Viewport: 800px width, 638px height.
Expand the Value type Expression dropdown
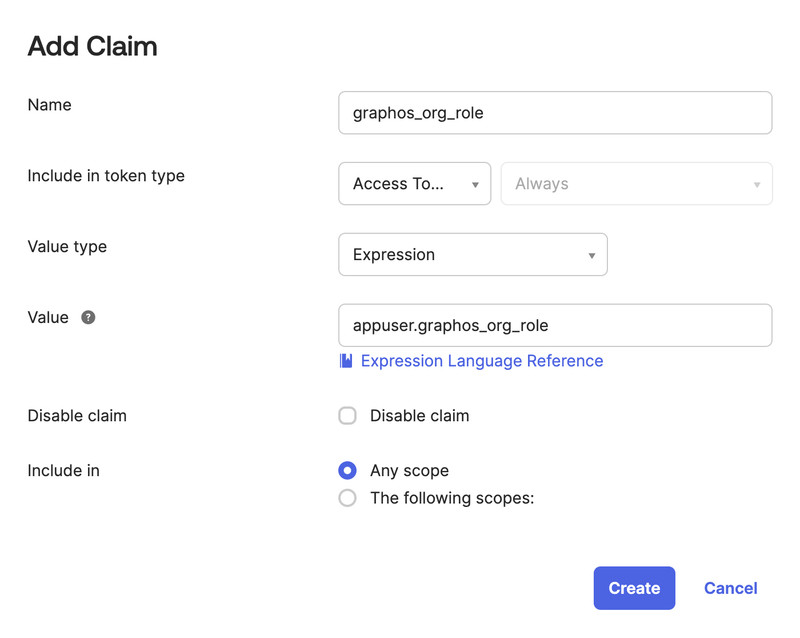click(x=473, y=255)
